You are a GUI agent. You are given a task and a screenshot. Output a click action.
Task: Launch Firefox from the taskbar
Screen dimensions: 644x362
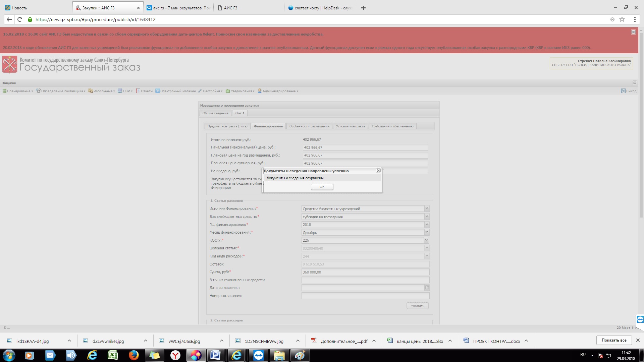[133, 355]
